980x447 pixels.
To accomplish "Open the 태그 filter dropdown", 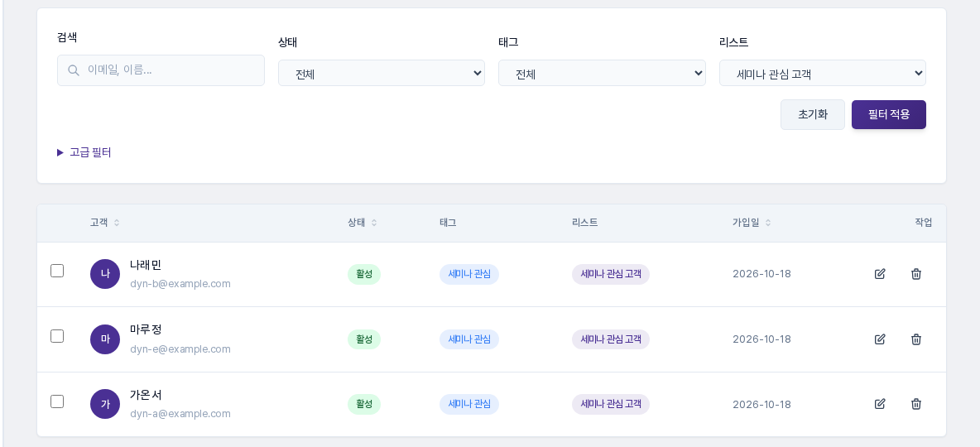I will (602, 73).
